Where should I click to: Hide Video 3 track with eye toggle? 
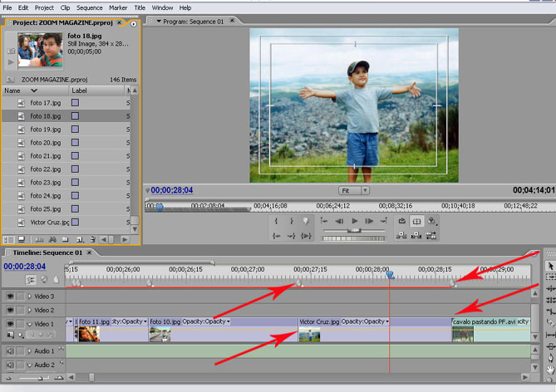pos(9,296)
